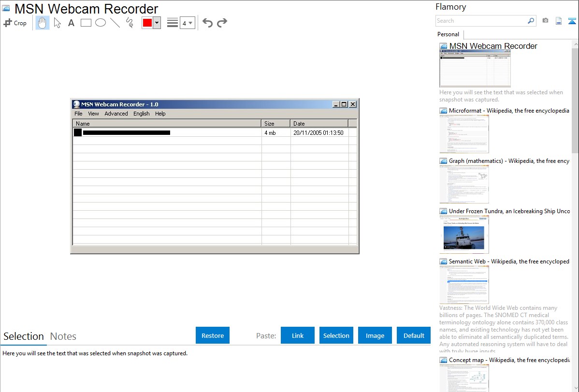
Task: Select the freehand drawing tool
Action: (130, 23)
